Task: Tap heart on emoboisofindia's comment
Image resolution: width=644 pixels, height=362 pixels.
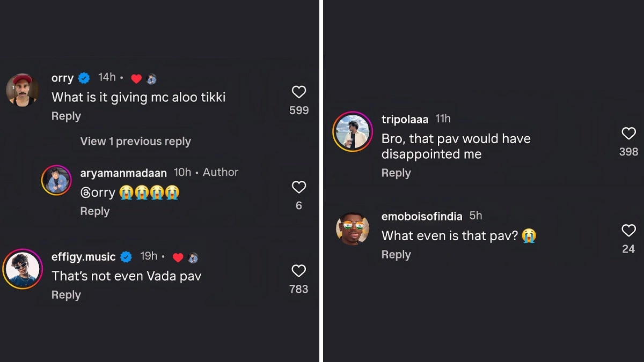Action: coord(628,231)
